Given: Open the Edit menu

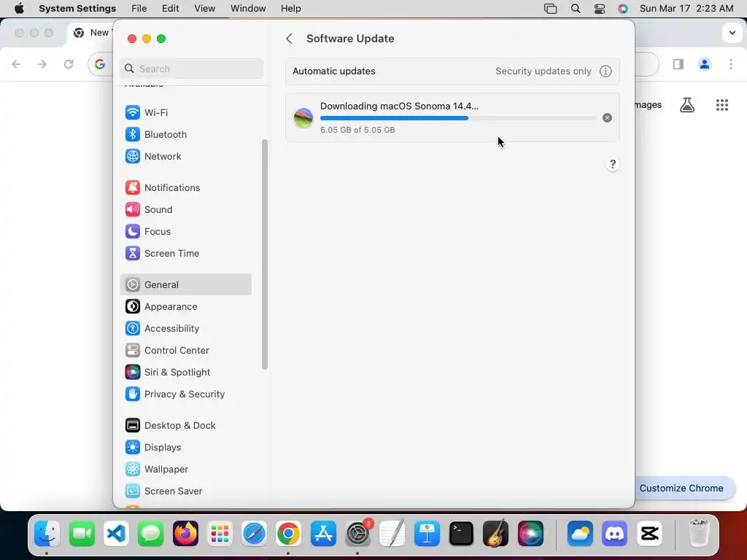Looking at the screenshot, I should pyautogui.click(x=170, y=9).
